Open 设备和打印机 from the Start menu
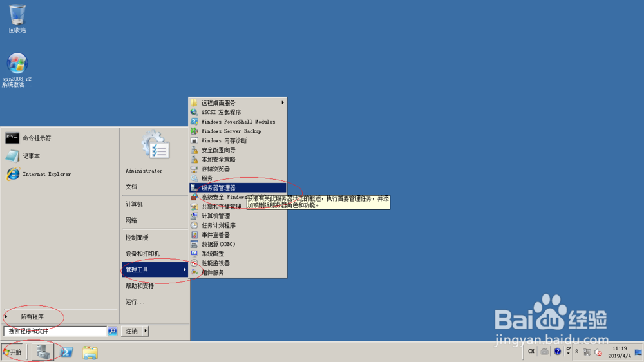 (155, 254)
